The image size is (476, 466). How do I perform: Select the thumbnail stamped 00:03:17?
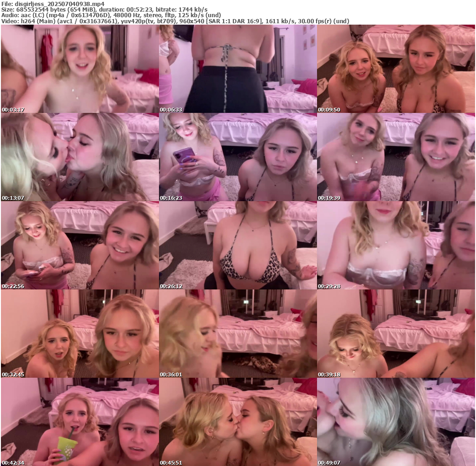[80, 69]
